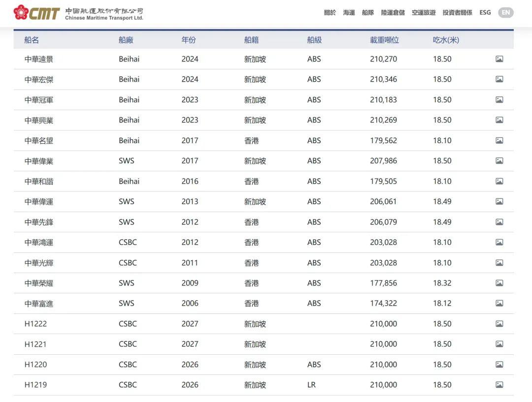Open the ESG menu
532x402 pixels.
485,12
